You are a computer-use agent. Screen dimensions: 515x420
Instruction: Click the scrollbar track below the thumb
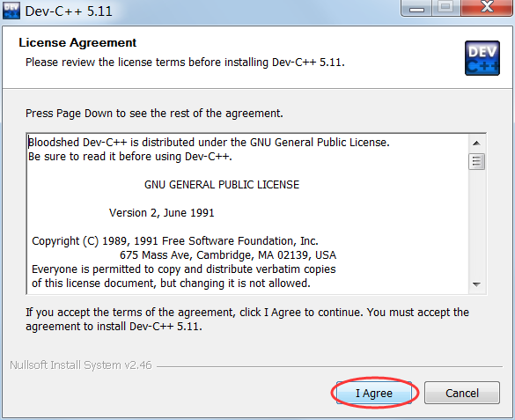[476, 224]
